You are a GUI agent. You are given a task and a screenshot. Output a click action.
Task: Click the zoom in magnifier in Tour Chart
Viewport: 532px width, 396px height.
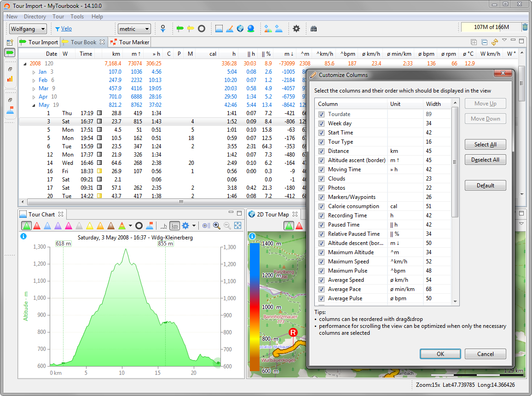[x=216, y=226]
